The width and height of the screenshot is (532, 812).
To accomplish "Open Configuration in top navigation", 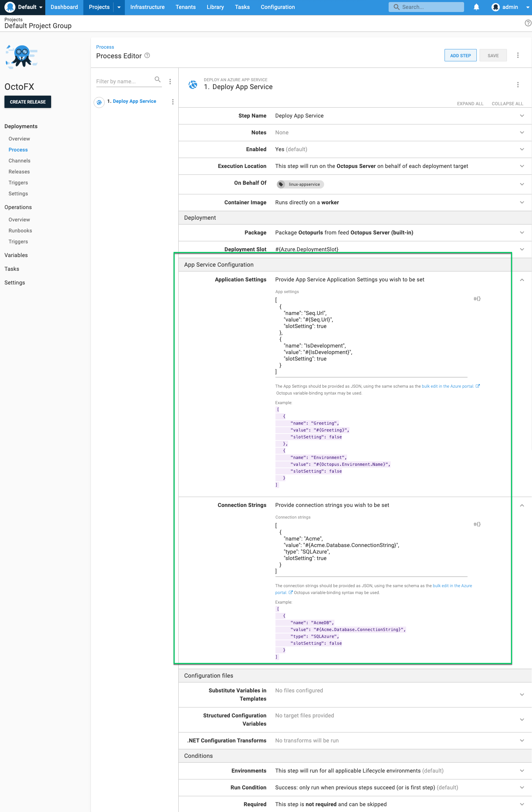I will click(x=278, y=7).
